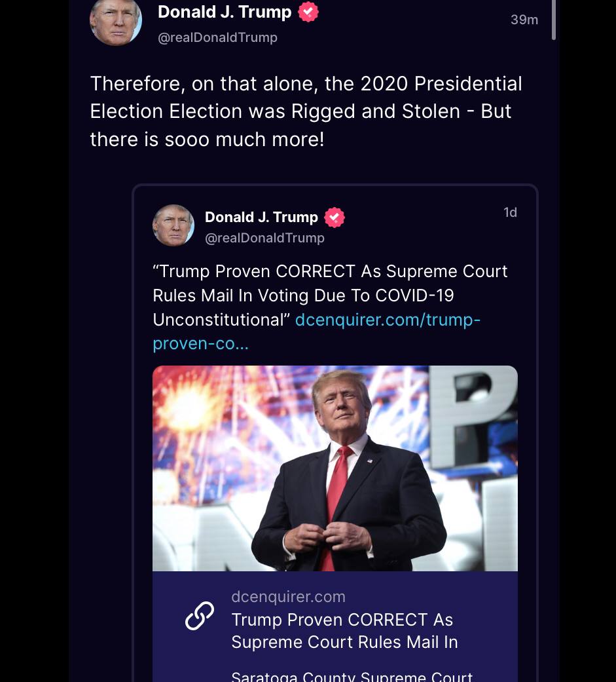
Task: Click the 1d timestamp on the quoted post
Action: pos(510,212)
